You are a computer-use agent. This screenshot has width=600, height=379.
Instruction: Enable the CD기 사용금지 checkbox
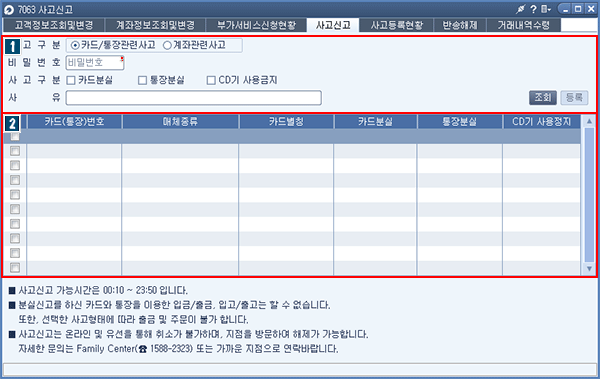211,80
